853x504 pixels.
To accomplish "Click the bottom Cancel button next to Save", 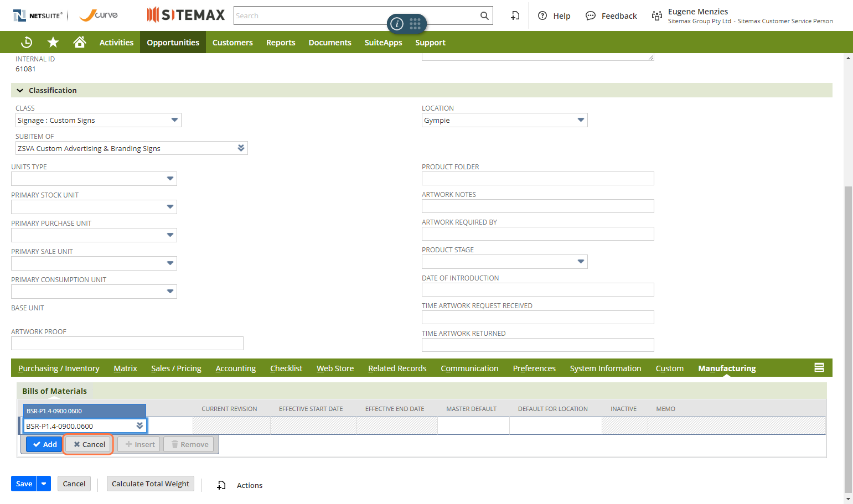I will pos(74,484).
